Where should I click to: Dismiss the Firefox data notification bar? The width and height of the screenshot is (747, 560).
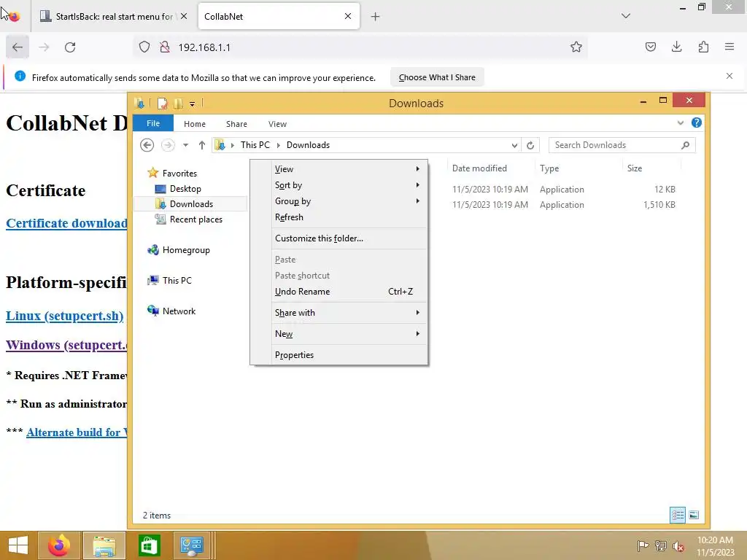pyautogui.click(x=729, y=76)
